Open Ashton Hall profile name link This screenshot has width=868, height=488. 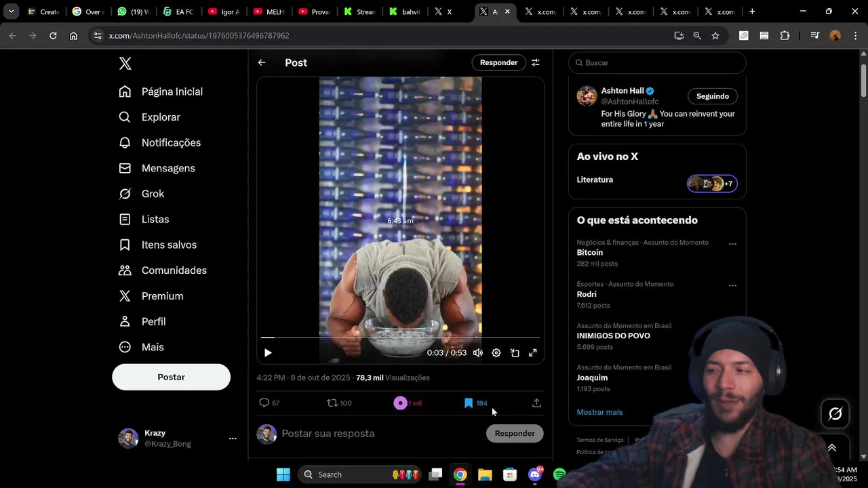(x=623, y=91)
